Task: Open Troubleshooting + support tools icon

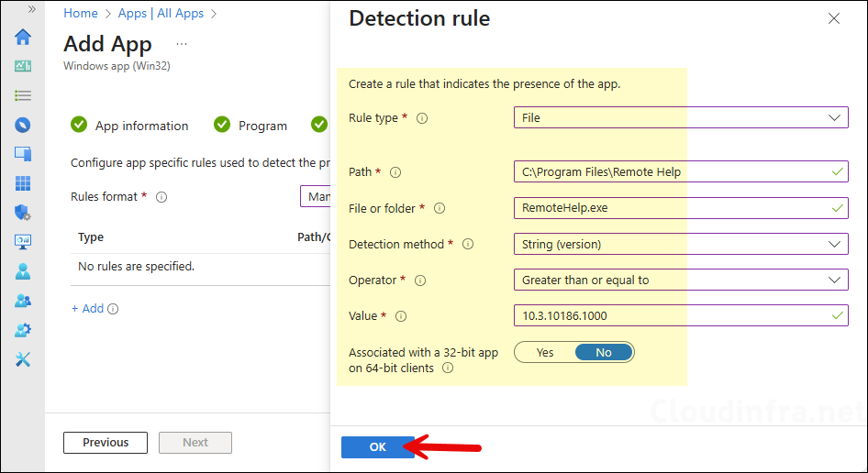Action: coord(23,359)
